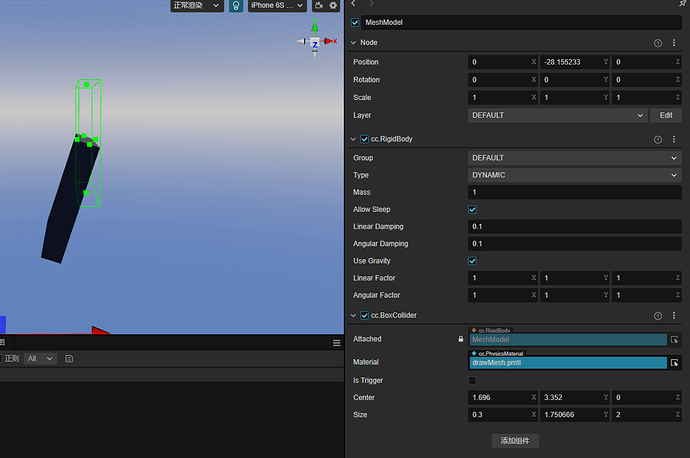Disable the cc.RigidBody component checkbox
The height and width of the screenshot is (458, 690).
tap(364, 139)
